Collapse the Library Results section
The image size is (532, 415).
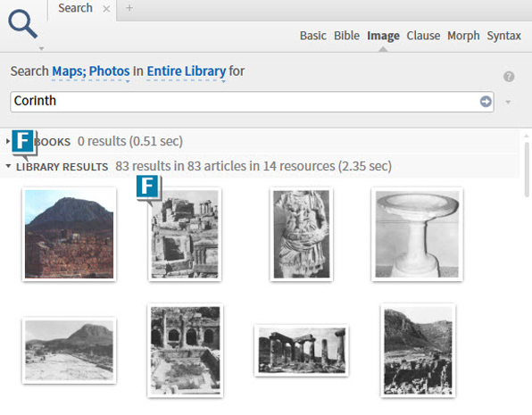click(x=8, y=166)
